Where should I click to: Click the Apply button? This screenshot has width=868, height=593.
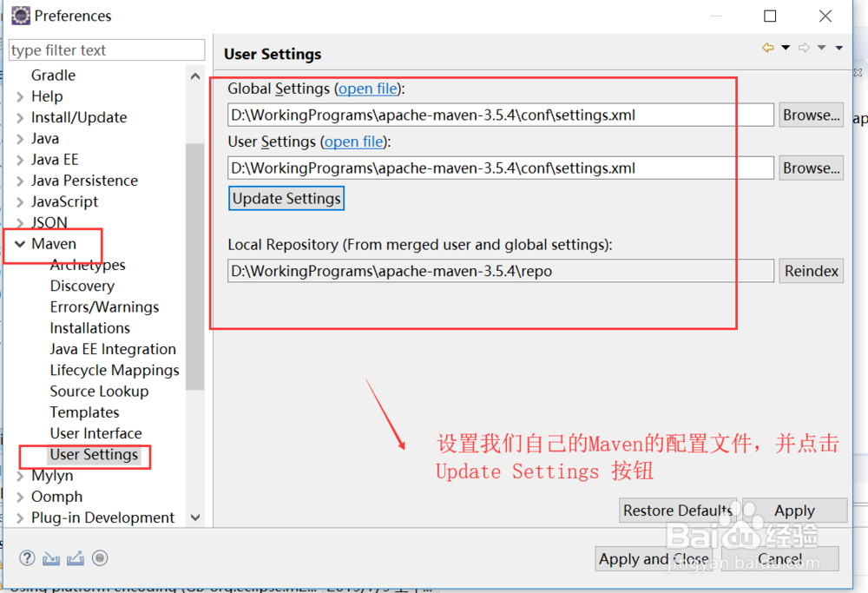point(794,510)
